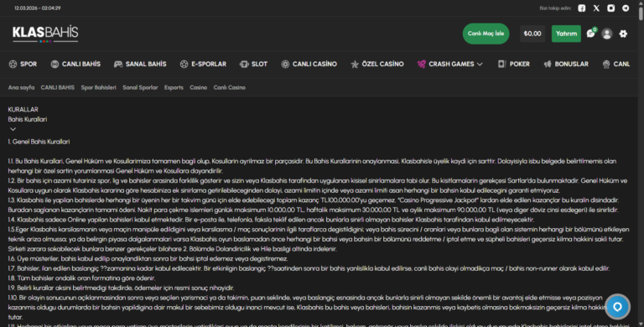
Task: Open the Facebook social icon
Action: coord(582,8)
